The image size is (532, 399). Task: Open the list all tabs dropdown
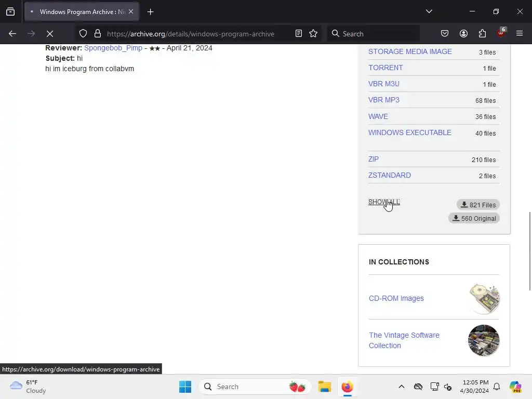429,11
